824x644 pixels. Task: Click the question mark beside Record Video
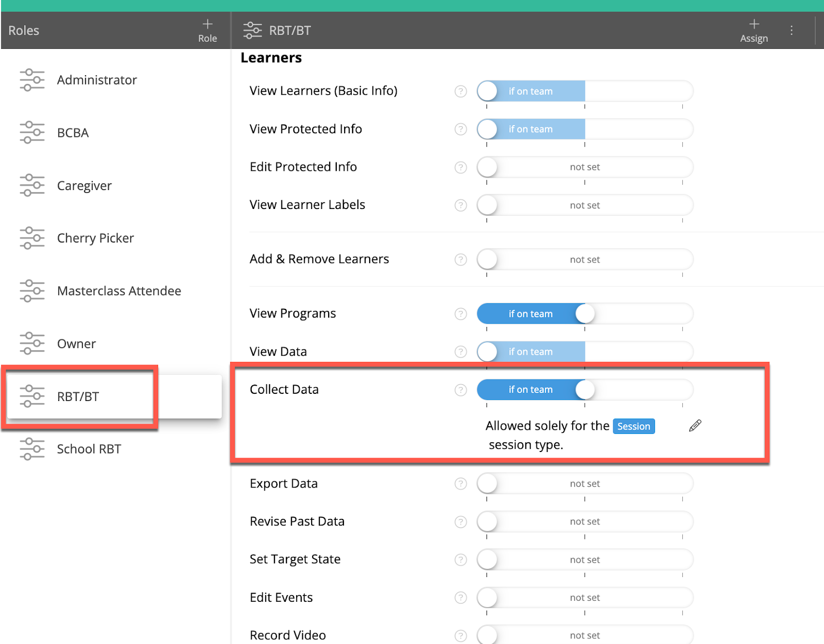pyautogui.click(x=460, y=635)
